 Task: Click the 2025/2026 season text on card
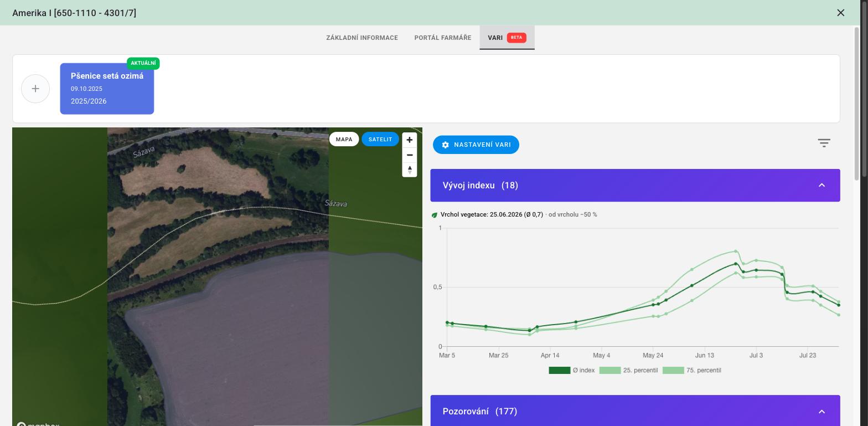(89, 101)
